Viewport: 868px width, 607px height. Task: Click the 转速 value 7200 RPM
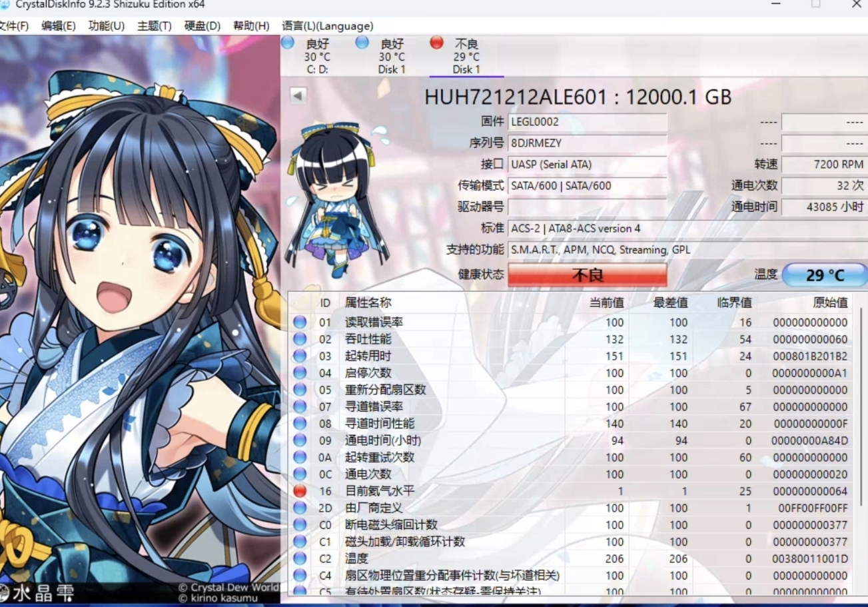825,165
